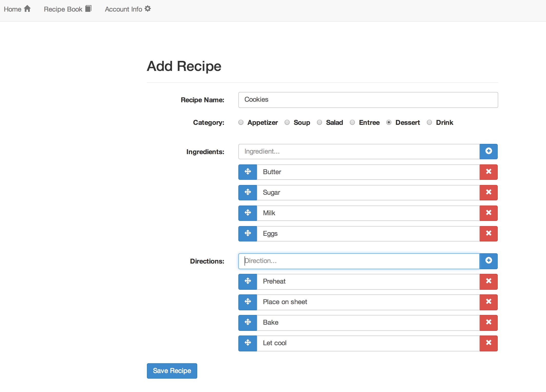Go to Account Info in navbar
The width and height of the screenshot is (546, 392).
[128, 9]
